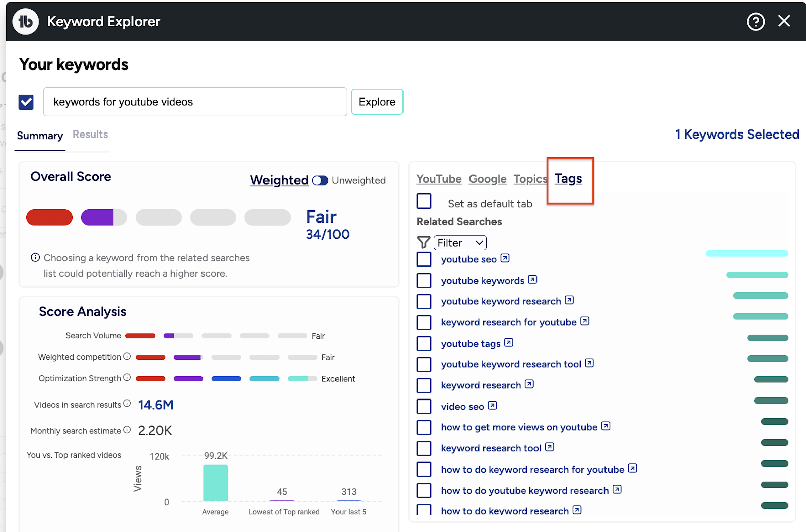
Task: Open external link icon next to youtube seo
Action: pyautogui.click(x=505, y=258)
